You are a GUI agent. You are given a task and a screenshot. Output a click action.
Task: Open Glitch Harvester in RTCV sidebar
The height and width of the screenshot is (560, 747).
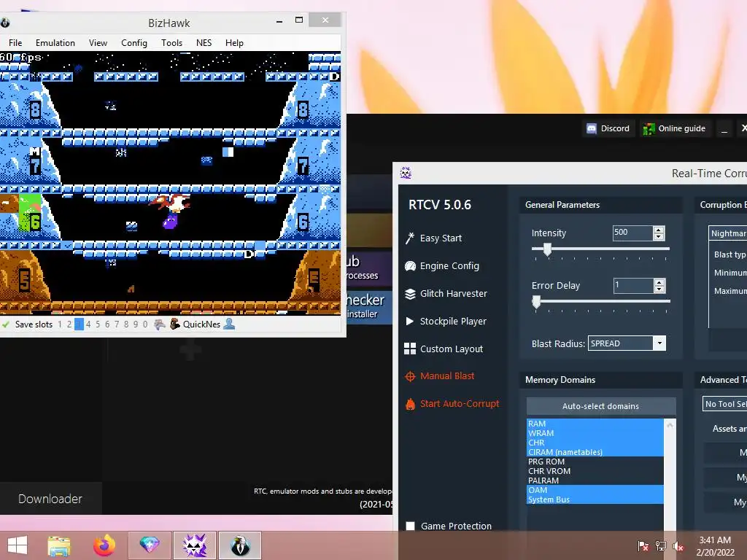coord(446,293)
